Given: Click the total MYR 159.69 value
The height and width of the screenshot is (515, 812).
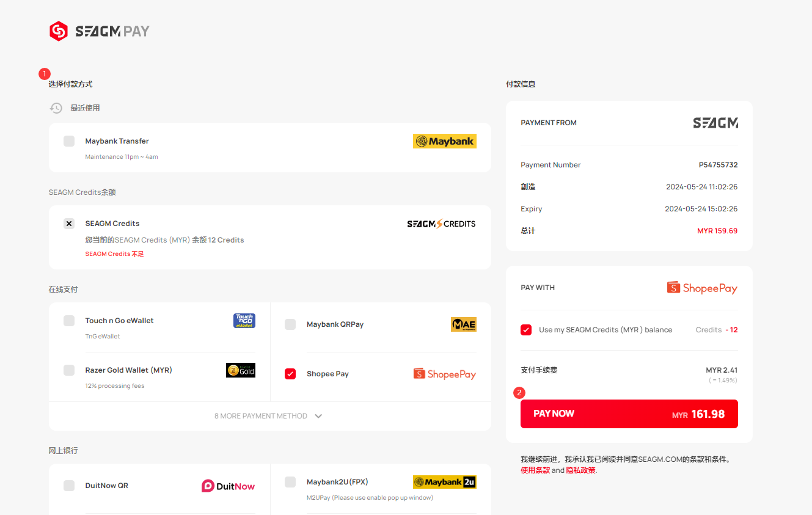Looking at the screenshot, I should tap(717, 231).
